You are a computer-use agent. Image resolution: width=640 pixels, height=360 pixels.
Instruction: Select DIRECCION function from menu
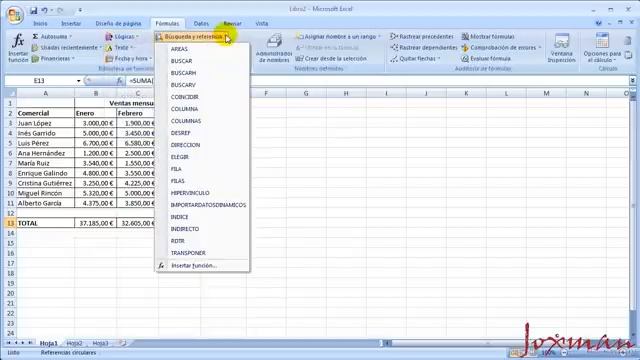point(203,145)
